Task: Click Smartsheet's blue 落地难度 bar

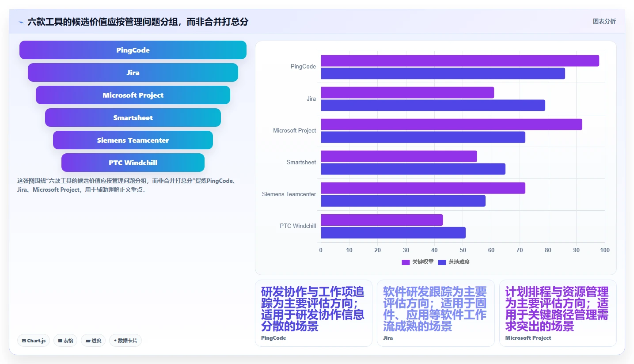Action: (x=413, y=169)
